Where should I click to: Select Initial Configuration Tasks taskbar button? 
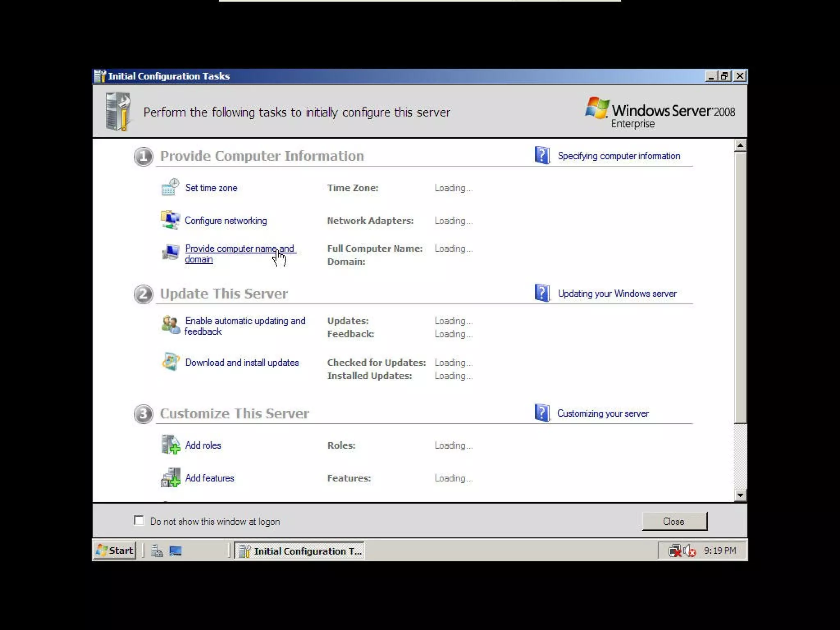click(x=300, y=551)
